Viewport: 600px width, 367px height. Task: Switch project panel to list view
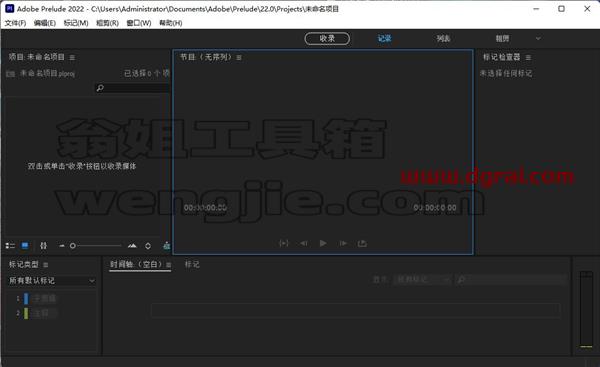(10, 246)
